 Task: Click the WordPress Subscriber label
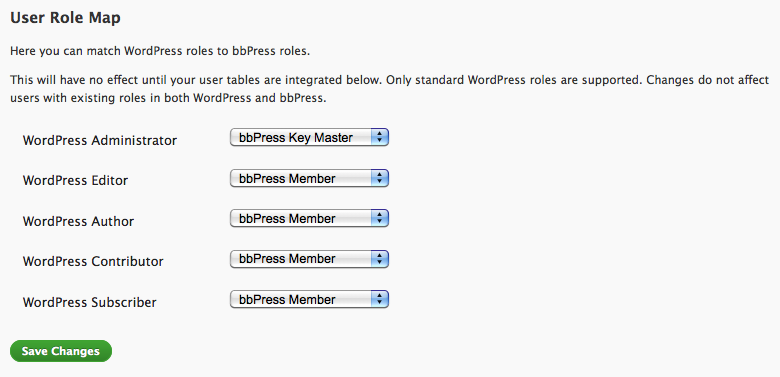(x=90, y=302)
